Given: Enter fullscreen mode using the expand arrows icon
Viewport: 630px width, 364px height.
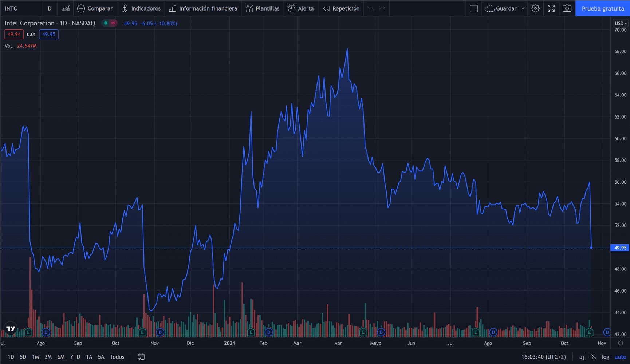Looking at the screenshot, I should tap(551, 8).
